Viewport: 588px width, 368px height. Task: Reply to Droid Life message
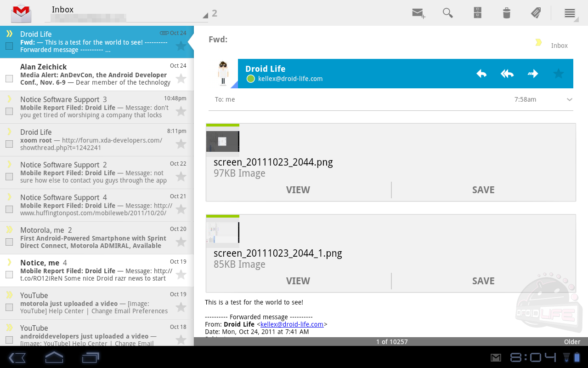click(481, 74)
